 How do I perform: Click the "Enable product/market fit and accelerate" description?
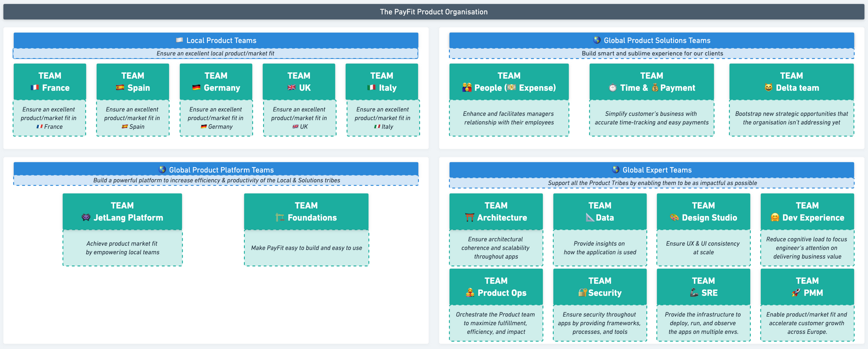coord(807,323)
